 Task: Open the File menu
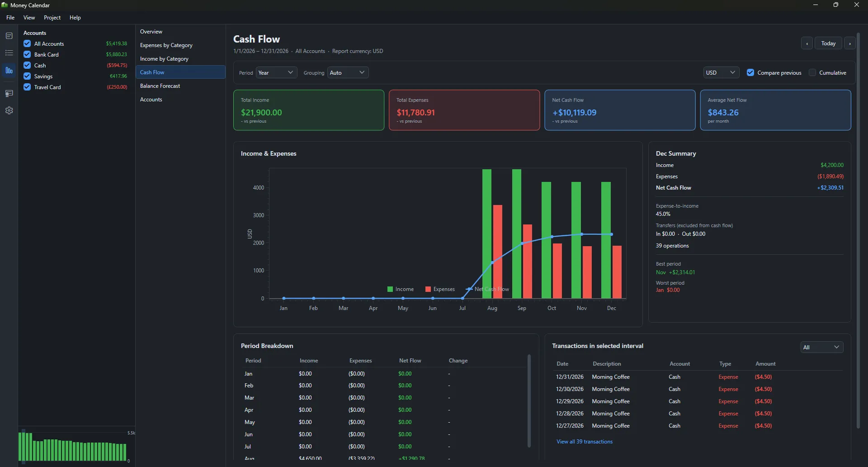10,18
